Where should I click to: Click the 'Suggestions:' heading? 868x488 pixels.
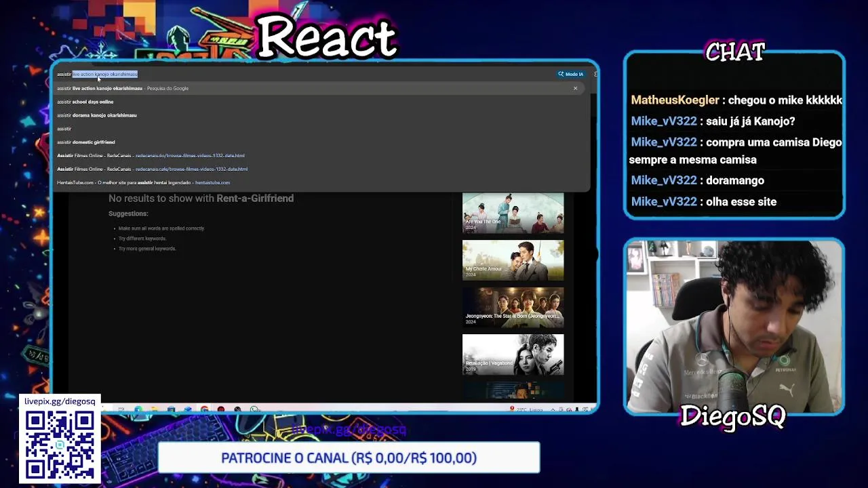click(128, 213)
